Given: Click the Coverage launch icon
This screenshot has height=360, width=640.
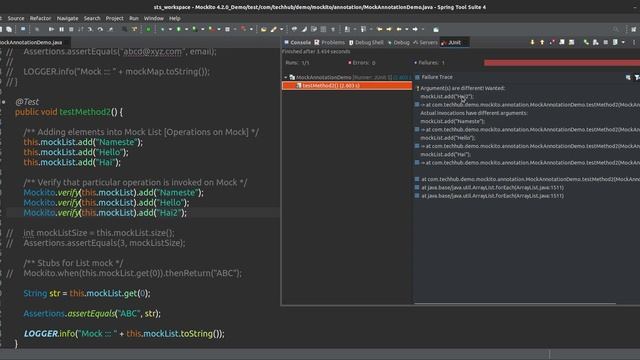Looking at the screenshot, I should (x=194, y=29).
